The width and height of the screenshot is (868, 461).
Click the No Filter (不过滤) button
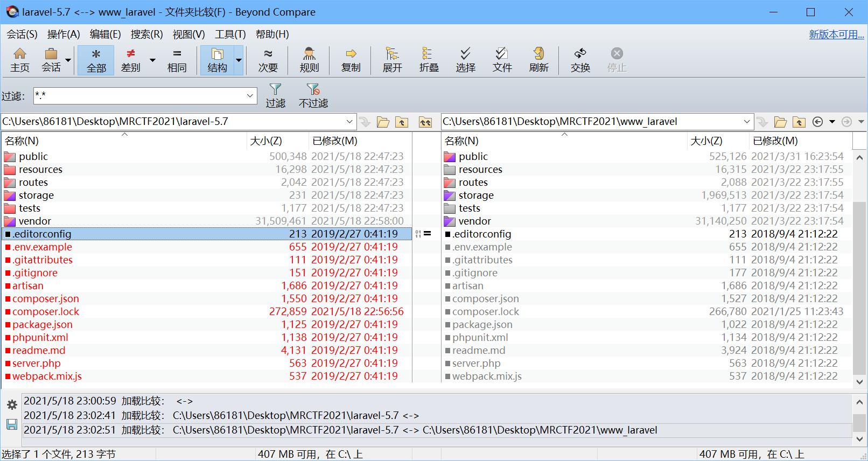(x=313, y=96)
